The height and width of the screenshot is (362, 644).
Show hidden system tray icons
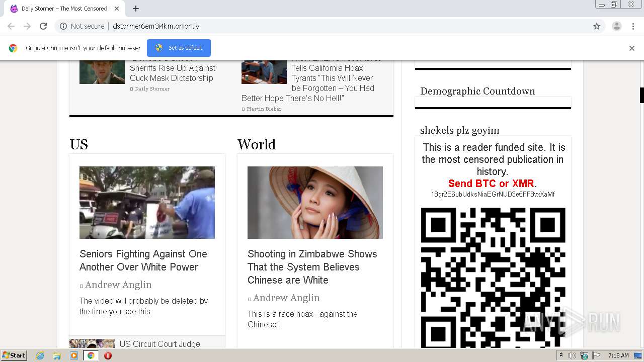(561, 355)
